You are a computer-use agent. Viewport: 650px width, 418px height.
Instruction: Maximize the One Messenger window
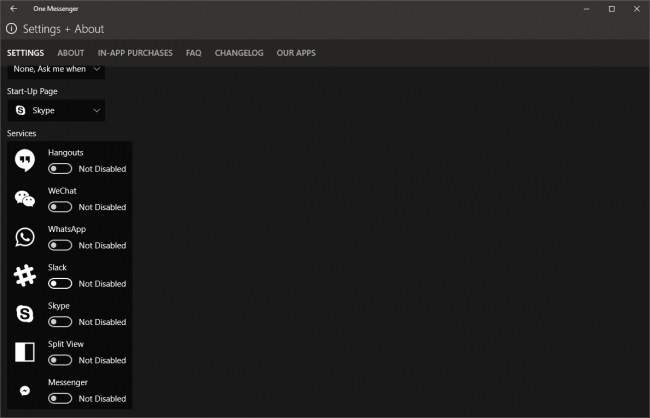point(612,9)
